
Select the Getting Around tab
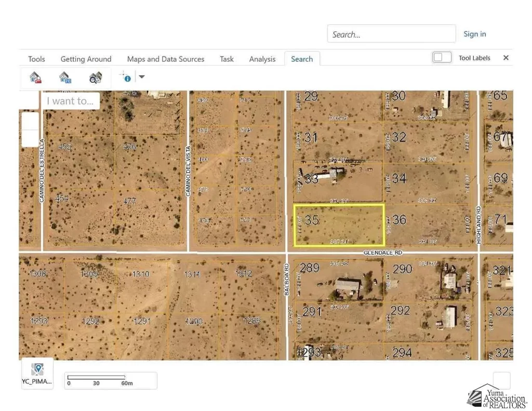tap(86, 59)
